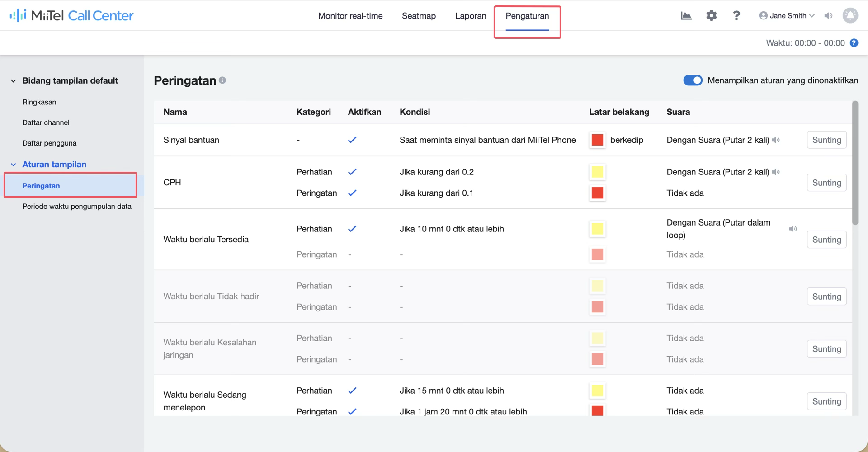Click the header speaker volume icon

click(828, 16)
